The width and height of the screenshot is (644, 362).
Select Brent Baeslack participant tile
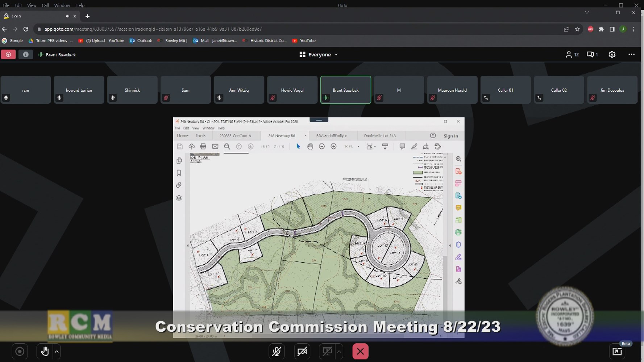click(346, 90)
